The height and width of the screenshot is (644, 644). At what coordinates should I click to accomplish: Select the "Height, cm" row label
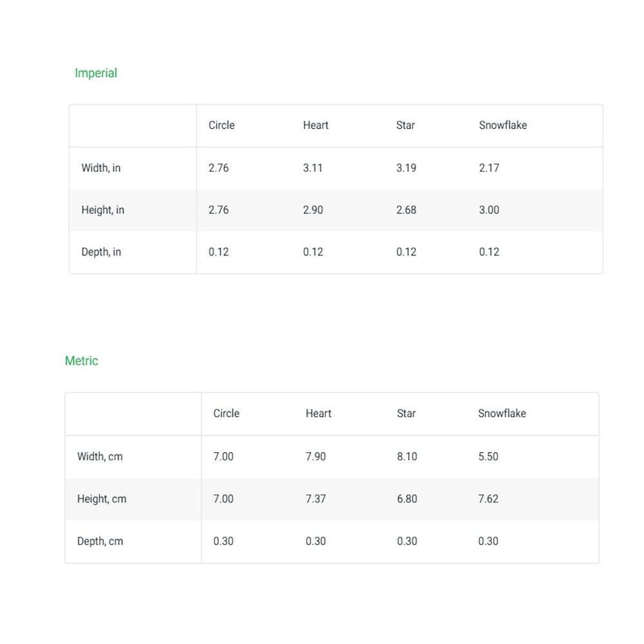[102, 499]
